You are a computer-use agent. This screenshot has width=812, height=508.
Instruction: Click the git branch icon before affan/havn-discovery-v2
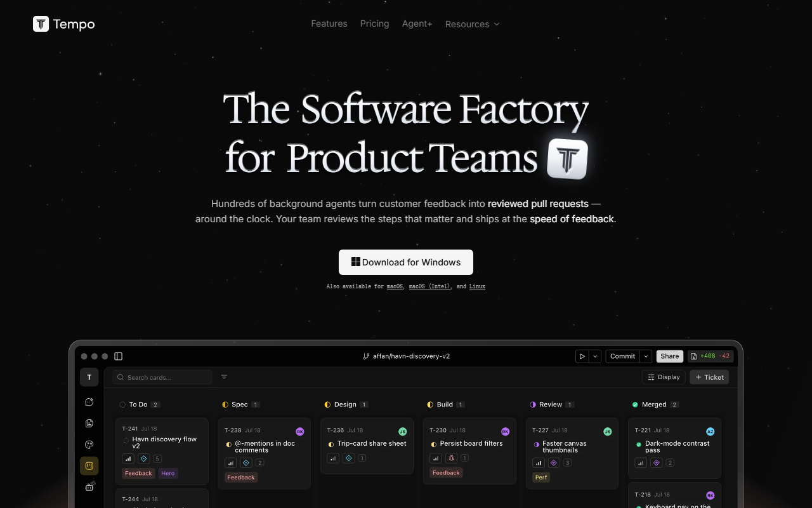366,356
